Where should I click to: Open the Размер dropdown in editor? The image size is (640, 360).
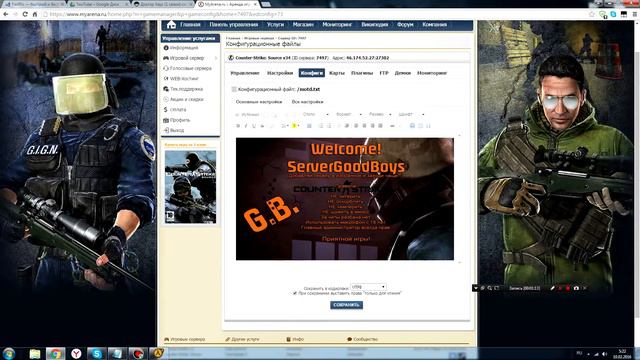click(x=380, y=114)
